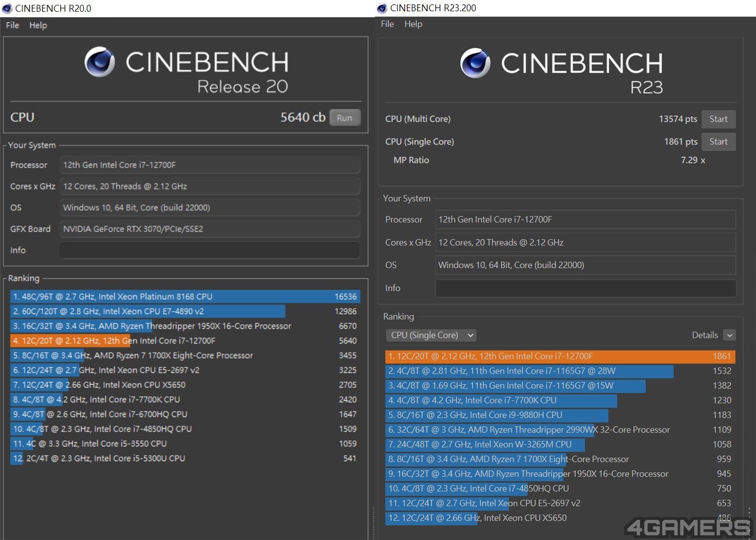Click the Cinebench R20 title bar app icon

tap(7, 8)
